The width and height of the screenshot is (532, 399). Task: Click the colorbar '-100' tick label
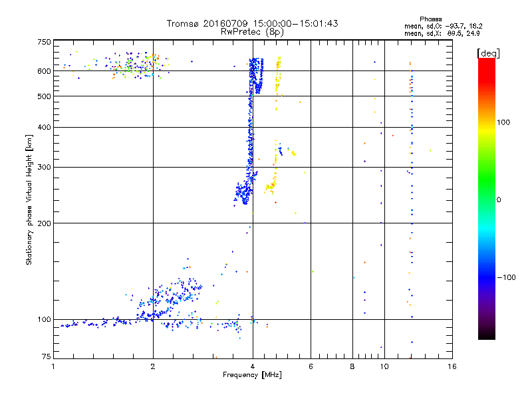point(506,277)
